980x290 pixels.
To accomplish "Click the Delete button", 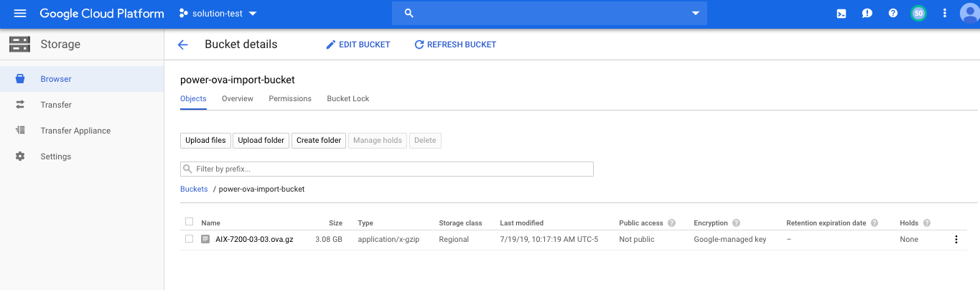I will tap(425, 140).
